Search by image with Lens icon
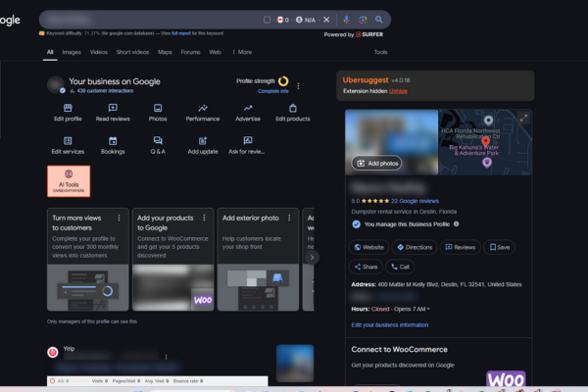 363,20
